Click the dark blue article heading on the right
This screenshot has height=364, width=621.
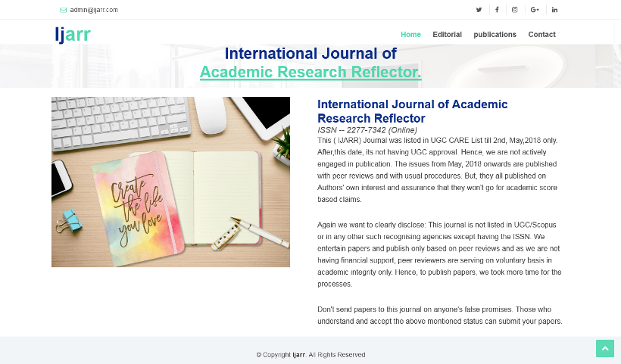[x=412, y=111]
